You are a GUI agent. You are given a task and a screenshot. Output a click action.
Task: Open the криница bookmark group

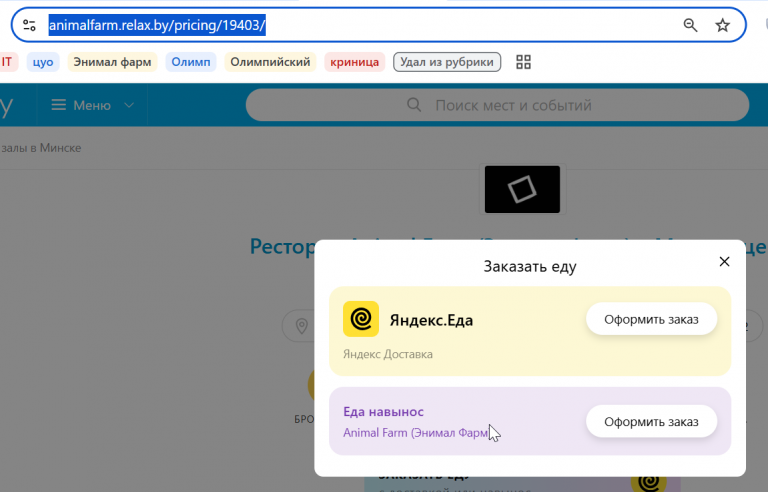tap(355, 62)
